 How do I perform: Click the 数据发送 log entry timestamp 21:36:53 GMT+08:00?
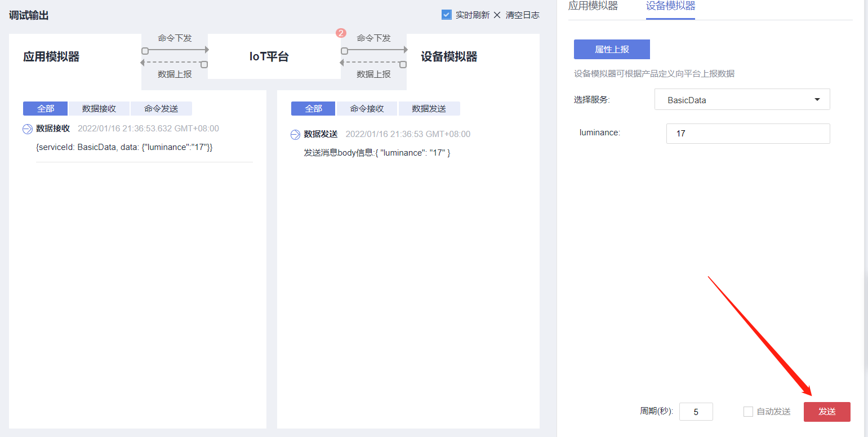click(408, 134)
